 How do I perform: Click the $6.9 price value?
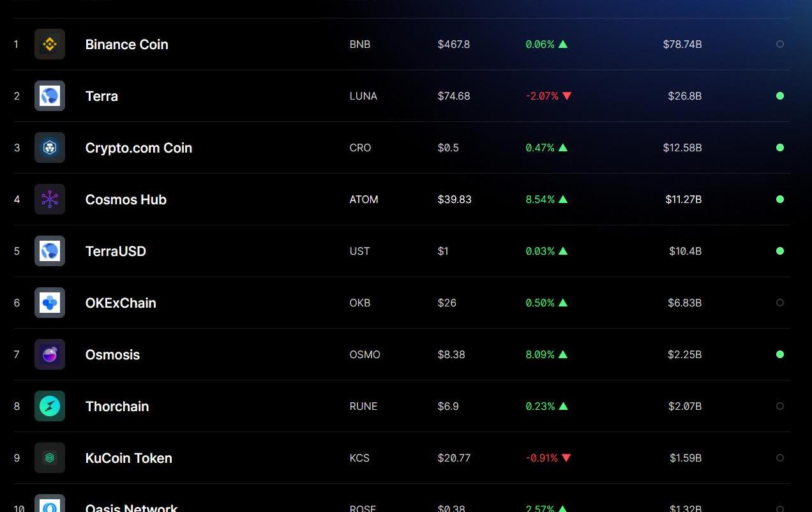click(x=448, y=406)
